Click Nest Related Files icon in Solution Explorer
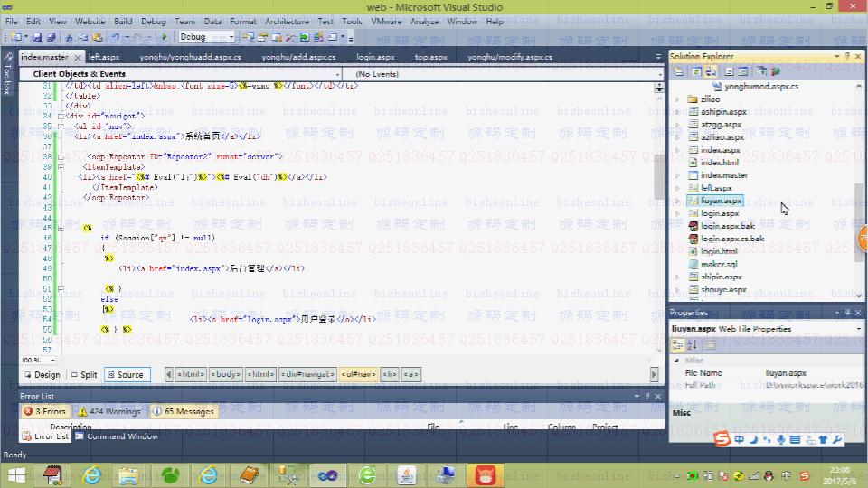Image resolution: width=868 pixels, height=488 pixels. pyautogui.click(x=711, y=71)
